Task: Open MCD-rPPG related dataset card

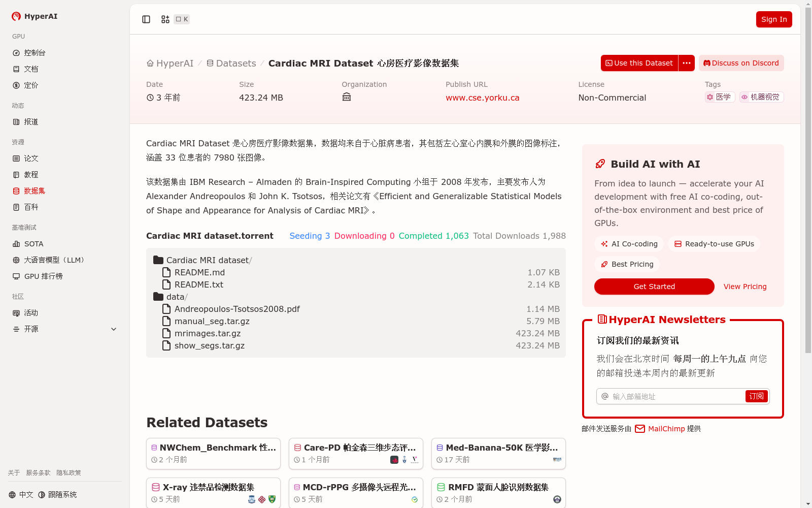Action: click(356, 493)
